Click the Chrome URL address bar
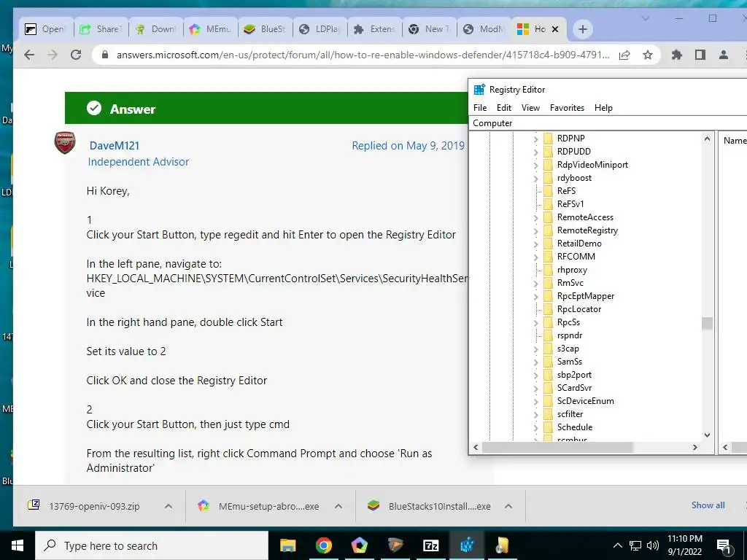Image resolution: width=747 pixels, height=560 pixels. click(x=362, y=55)
